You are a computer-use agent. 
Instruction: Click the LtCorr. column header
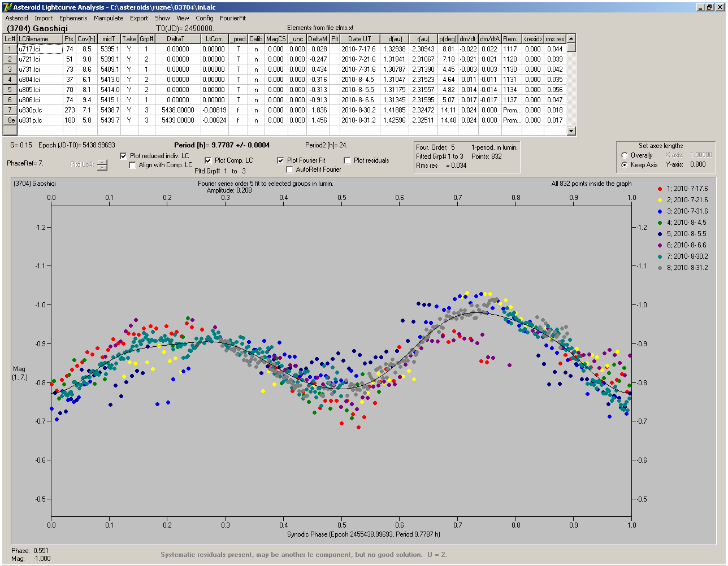coord(215,39)
